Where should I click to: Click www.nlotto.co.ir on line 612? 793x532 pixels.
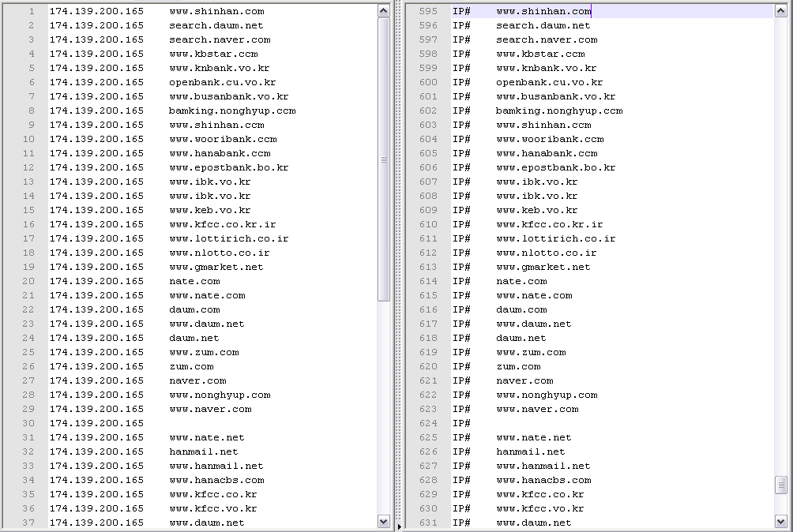coord(546,253)
